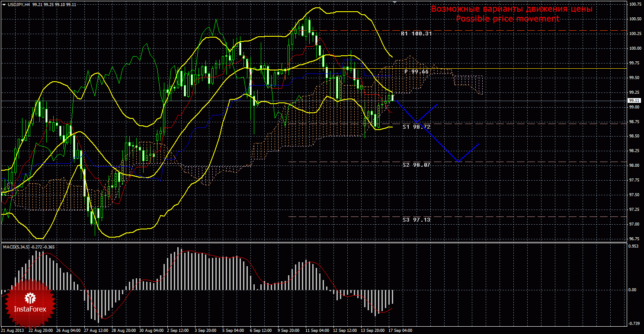Click the 97.00 value on price scale
This screenshot has height=334, width=644.
(635, 224)
